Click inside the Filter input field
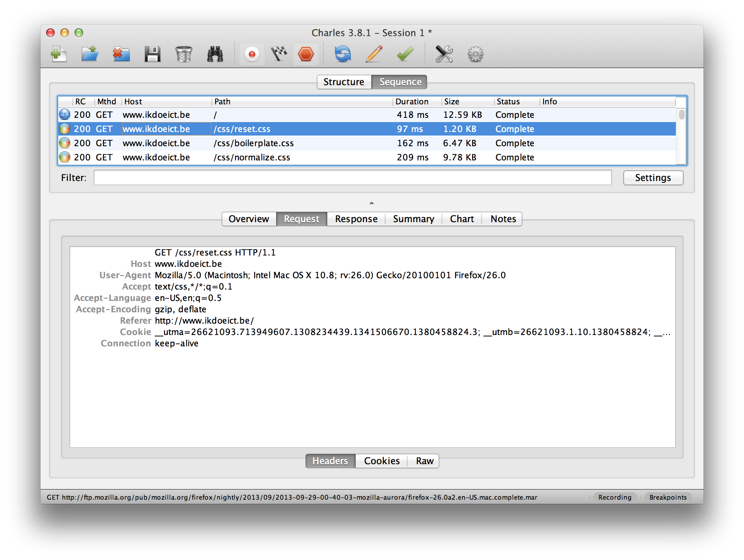 click(x=351, y=177)
